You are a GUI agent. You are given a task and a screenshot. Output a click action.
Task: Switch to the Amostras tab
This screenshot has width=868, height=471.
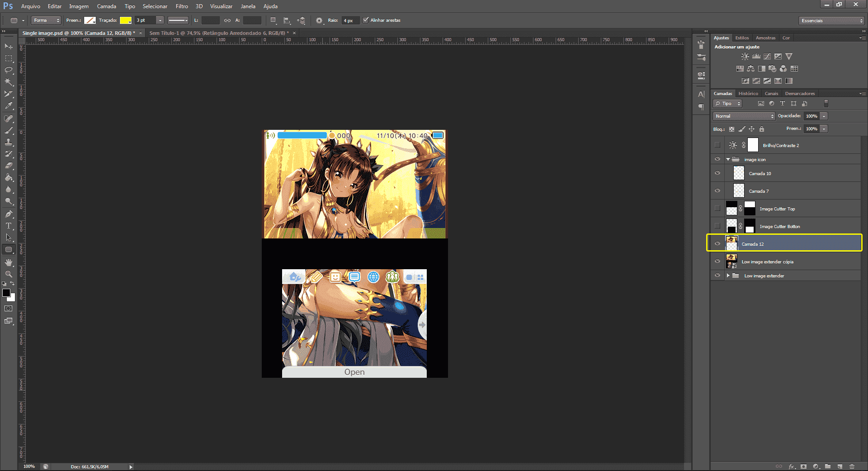[765, 38]
